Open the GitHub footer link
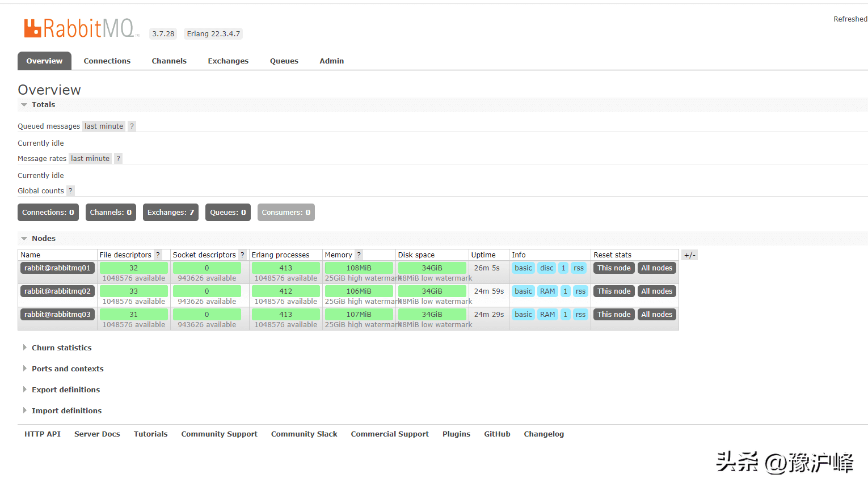The height and width of the screenshot is (487, 868). coord(497,434)
